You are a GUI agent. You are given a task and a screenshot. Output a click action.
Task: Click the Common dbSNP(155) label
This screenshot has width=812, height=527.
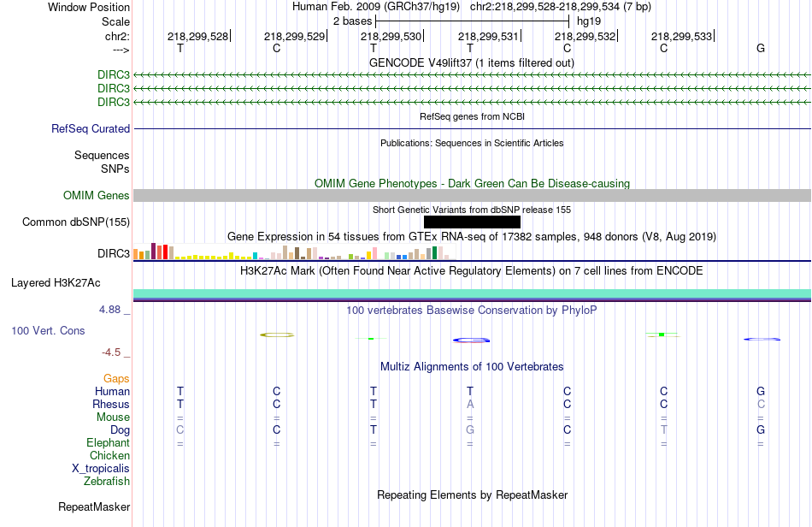tap(75, 222)
